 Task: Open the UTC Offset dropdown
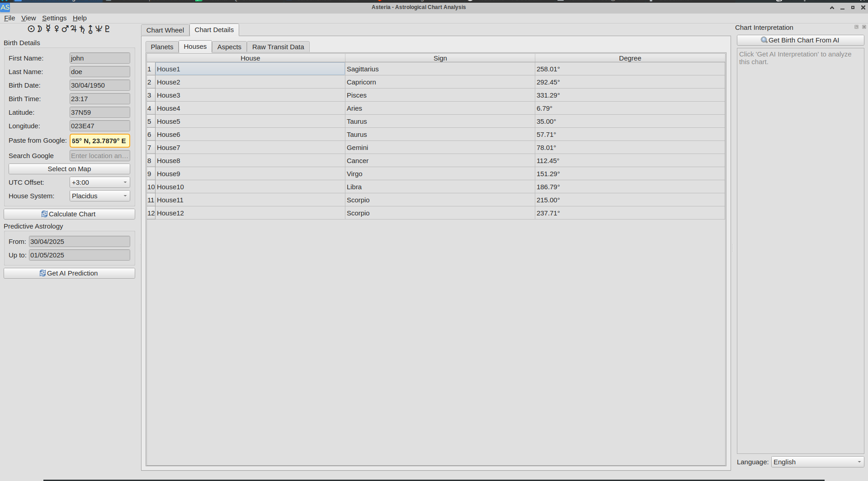coord(100,182)
